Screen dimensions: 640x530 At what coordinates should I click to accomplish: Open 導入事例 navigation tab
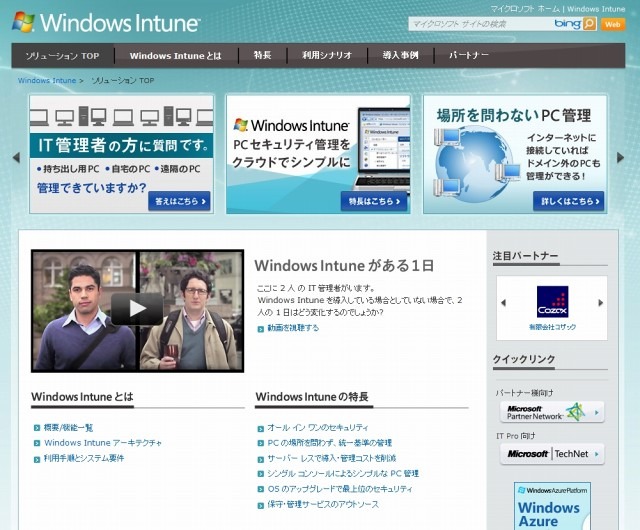[400, 55]
